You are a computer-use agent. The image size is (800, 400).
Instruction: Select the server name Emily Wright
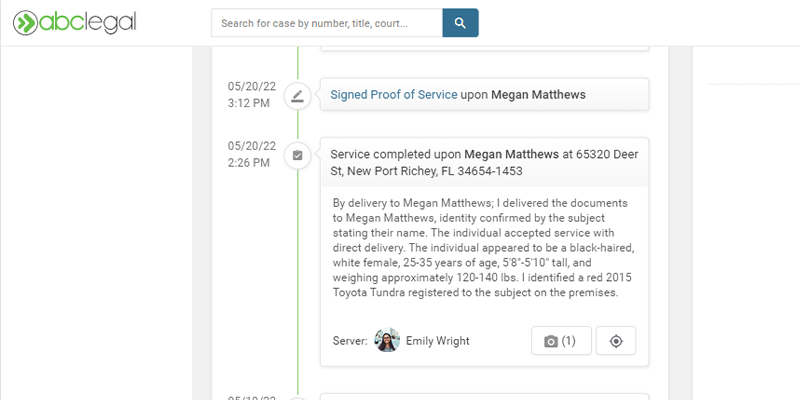(437, 341)
